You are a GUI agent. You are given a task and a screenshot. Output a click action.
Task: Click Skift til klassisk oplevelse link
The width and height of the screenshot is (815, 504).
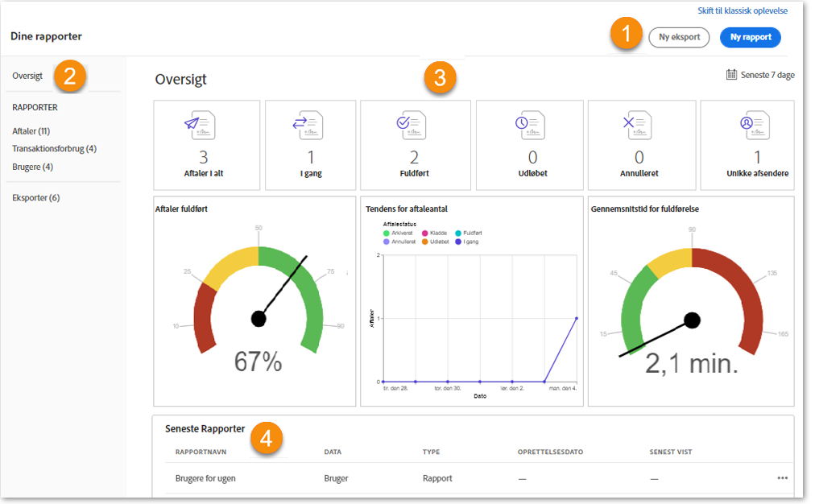pos(742,10)
